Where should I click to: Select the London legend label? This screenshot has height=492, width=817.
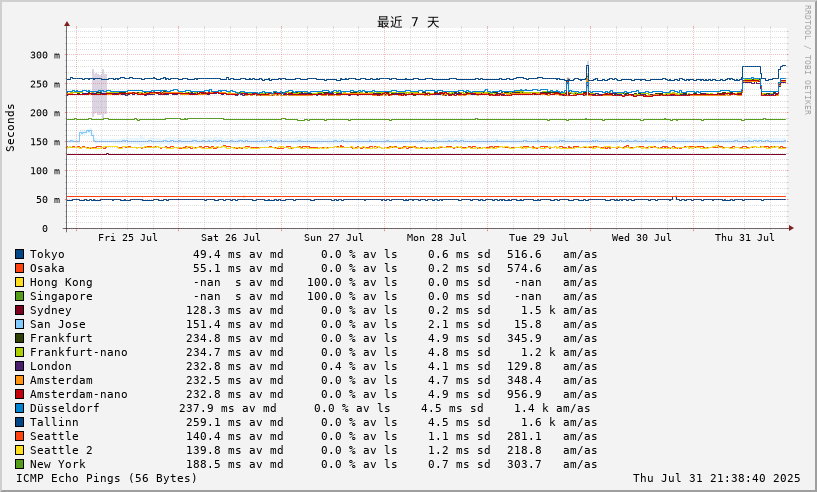pyautogui.click(x=51, y=367)
